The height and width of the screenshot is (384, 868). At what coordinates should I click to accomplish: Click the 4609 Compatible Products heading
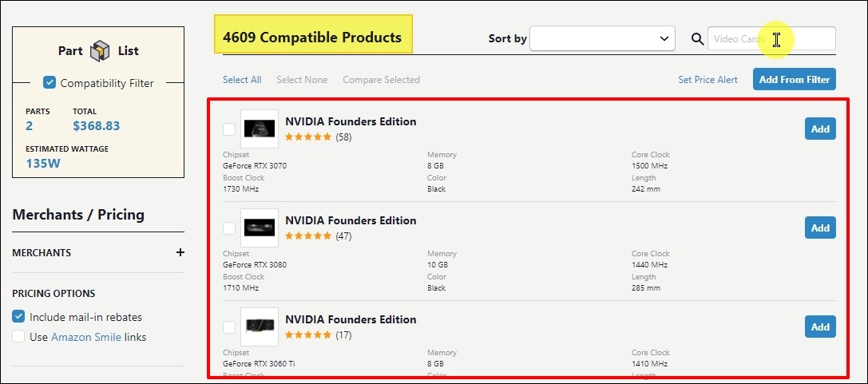tap(312, 38)
